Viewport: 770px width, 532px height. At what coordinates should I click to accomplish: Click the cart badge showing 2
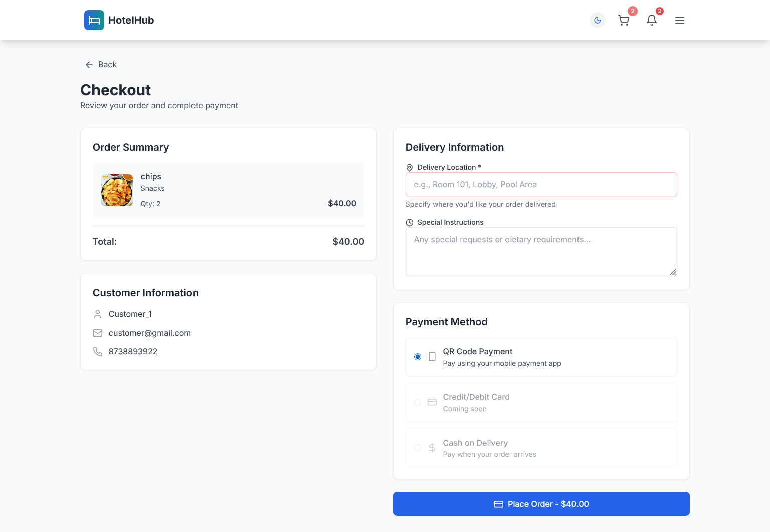(633, 11)
